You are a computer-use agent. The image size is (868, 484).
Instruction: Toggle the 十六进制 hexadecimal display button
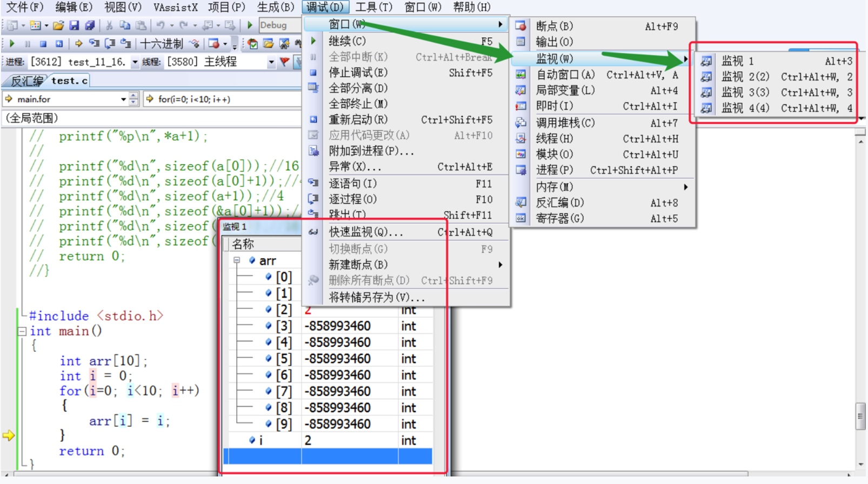162,44
